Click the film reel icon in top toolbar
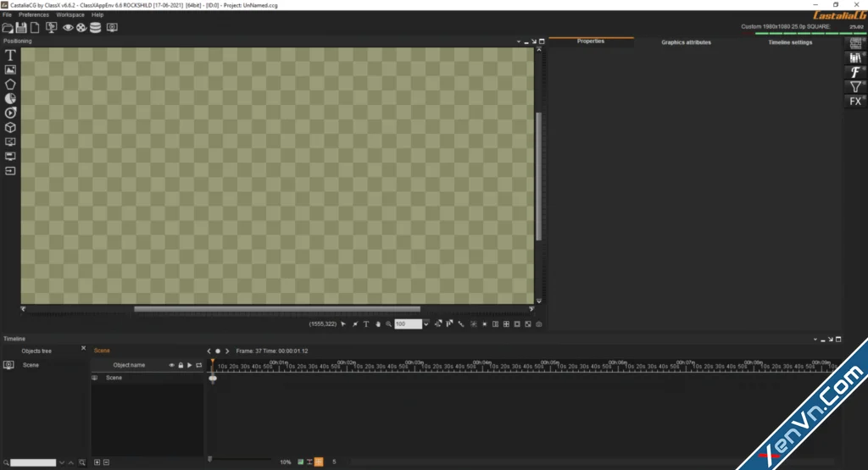Screen dimensions: 868x470 coord(81,27)
